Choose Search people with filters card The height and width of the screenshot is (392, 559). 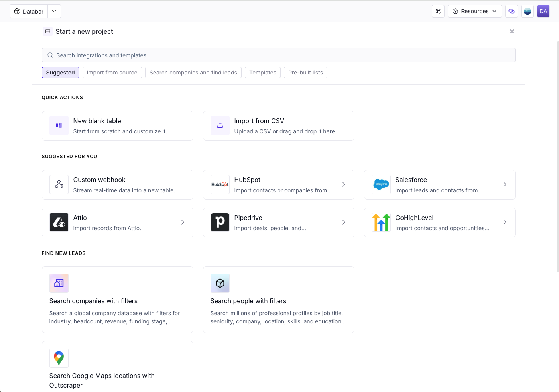279,300
